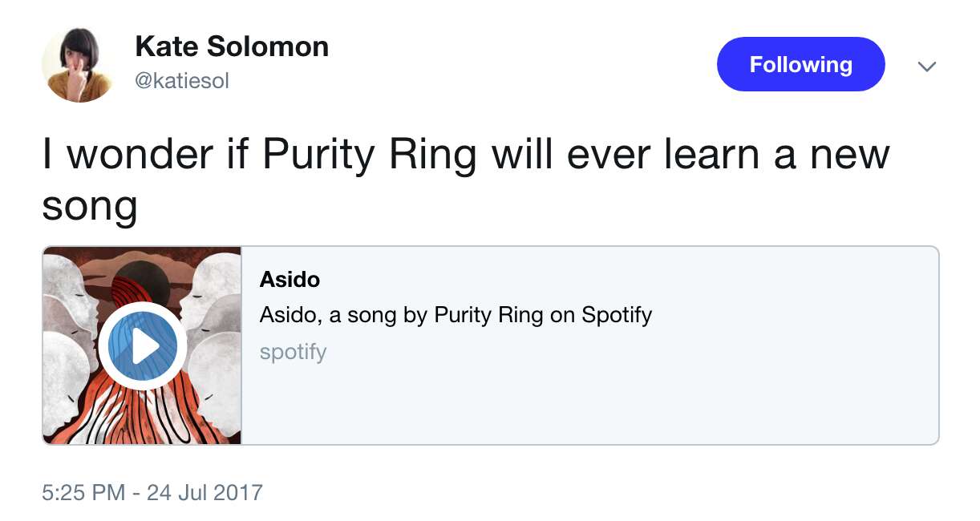The height and width of the screenshot is (521, 980).
Task: Toggle the Following button
Action: (800, 64)
